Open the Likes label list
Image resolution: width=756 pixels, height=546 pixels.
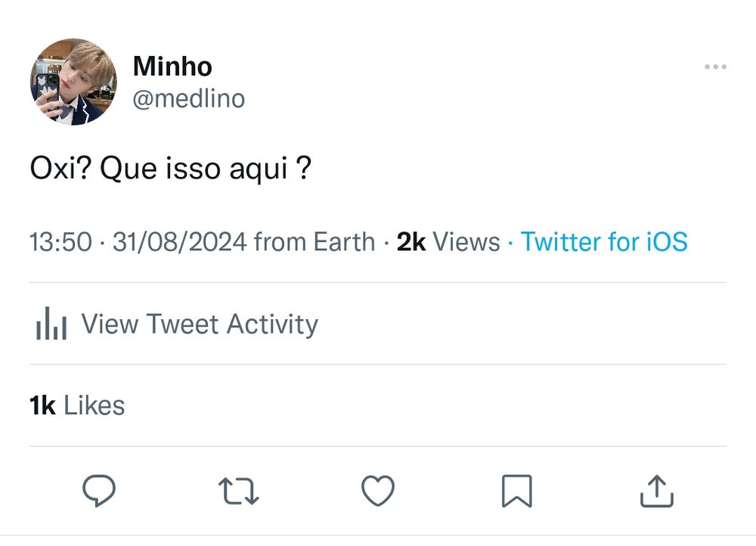[94, 406]
